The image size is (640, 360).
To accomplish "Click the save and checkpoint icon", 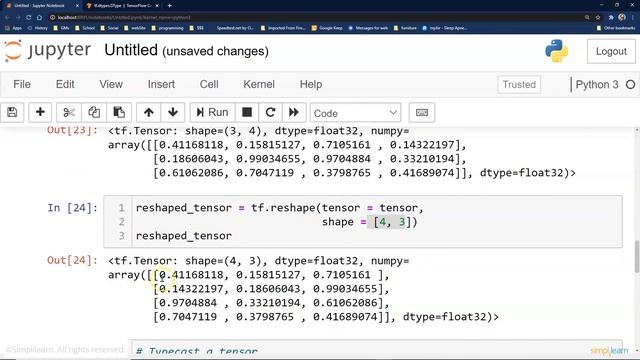I will coord(12,112).
